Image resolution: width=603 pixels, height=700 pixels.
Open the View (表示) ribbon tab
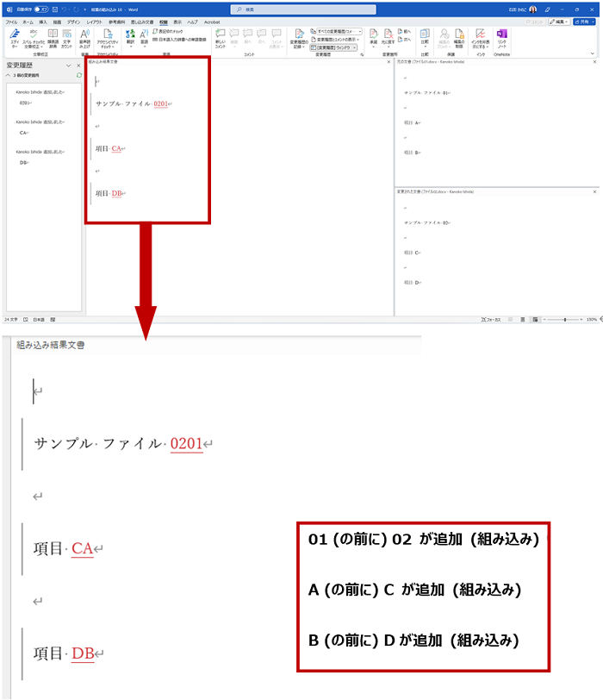point(177,21)
